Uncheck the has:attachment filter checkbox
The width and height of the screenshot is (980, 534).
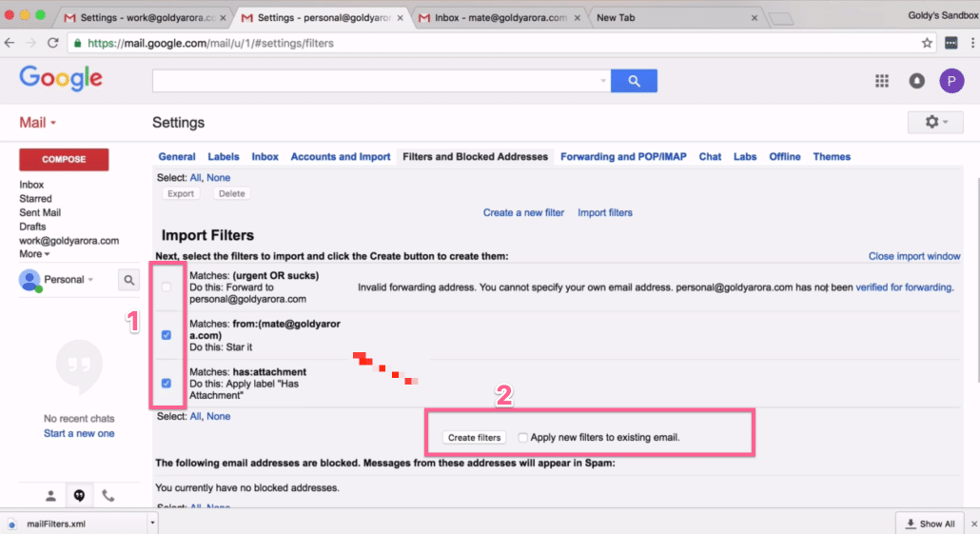pyautogui.click(x=167, y=384)
